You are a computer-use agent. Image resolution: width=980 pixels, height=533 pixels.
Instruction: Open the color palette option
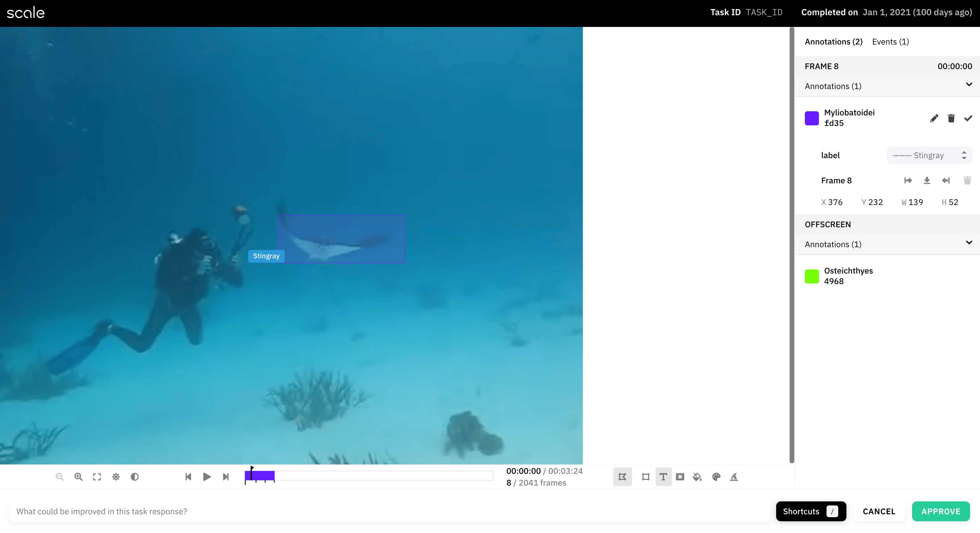pyautogui.click(x=716, y=477)
